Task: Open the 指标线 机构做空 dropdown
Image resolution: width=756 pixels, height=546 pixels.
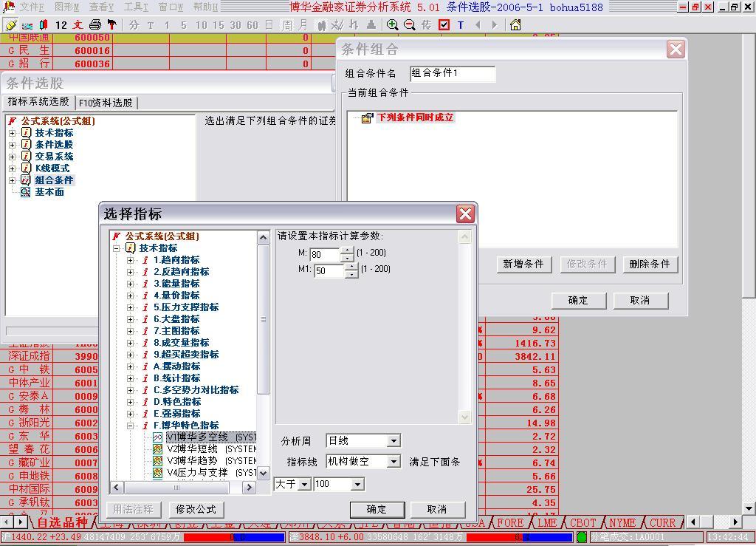Action: tap(394, 462)
